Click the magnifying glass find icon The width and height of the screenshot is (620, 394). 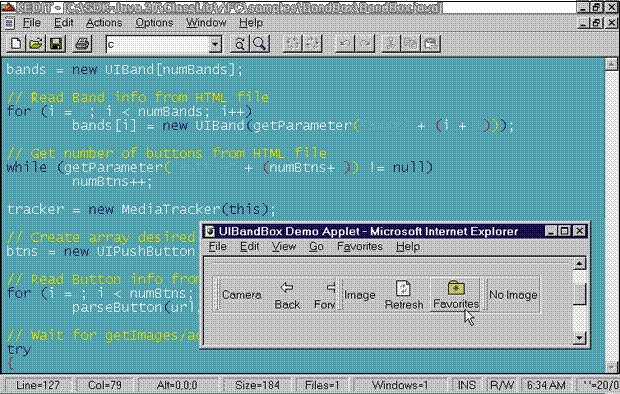(x=259, y=44)
